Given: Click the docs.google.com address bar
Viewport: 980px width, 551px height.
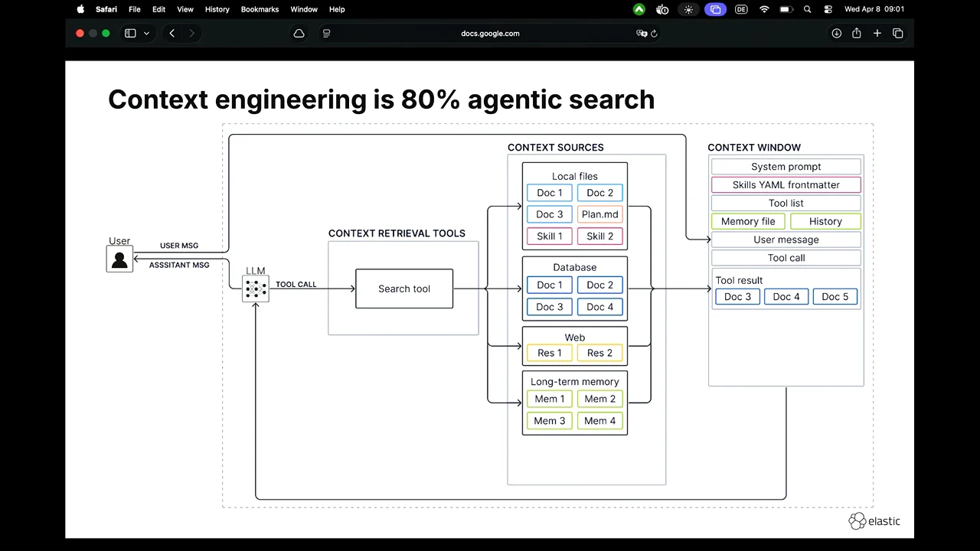Looking at the screenshot, I should [x=490, y=34].
